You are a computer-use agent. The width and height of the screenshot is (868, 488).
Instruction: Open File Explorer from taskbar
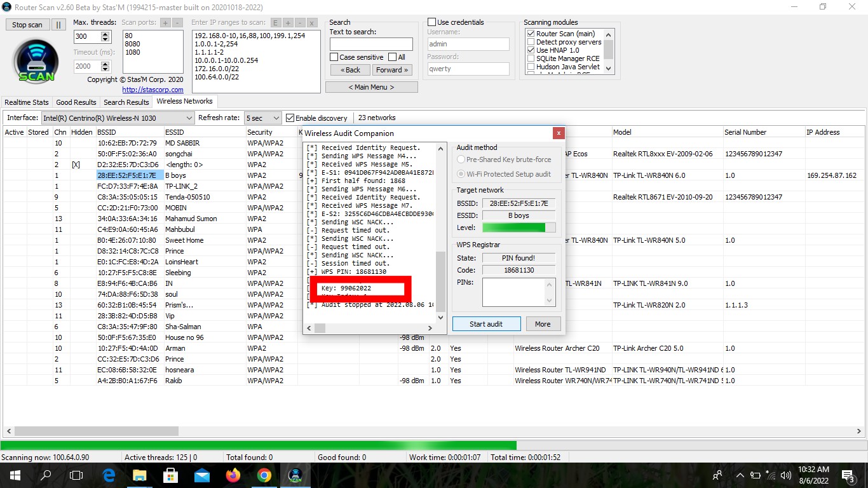click(139, 475)
